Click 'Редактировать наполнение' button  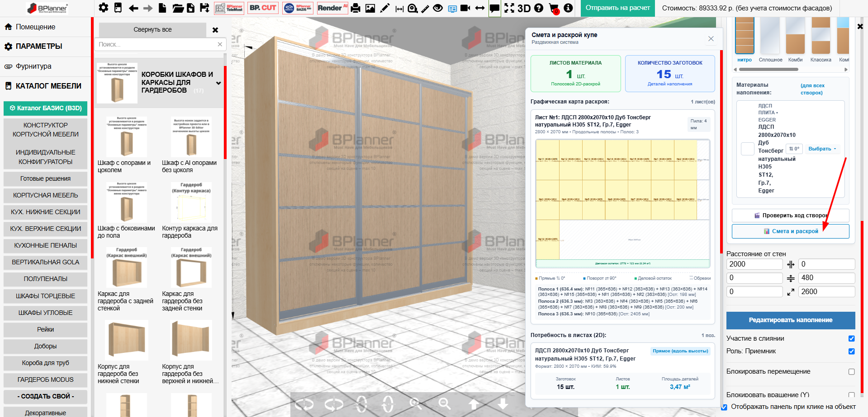pos(791,320)
